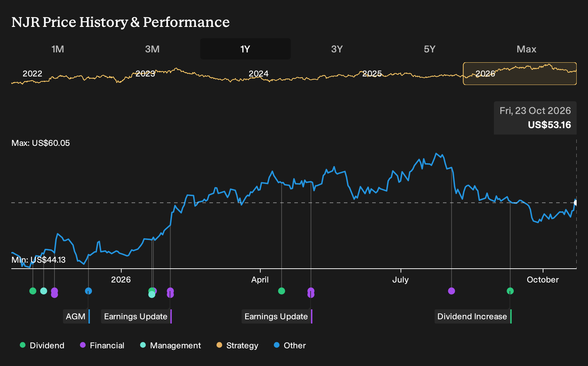Click the US$53.16 price tooltip
Image resolution: width=588 pixels, height=366 pixels.
(x=535, y=118)
